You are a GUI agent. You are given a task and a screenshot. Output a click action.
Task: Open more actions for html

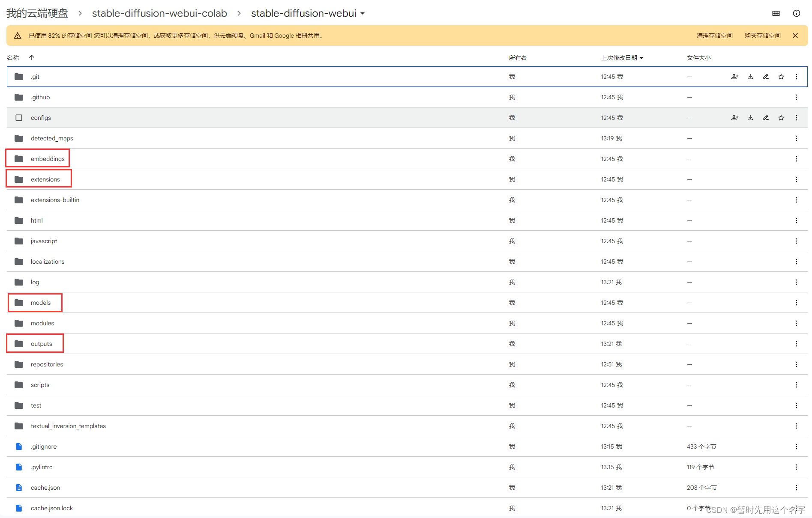[x=796, y=220]
